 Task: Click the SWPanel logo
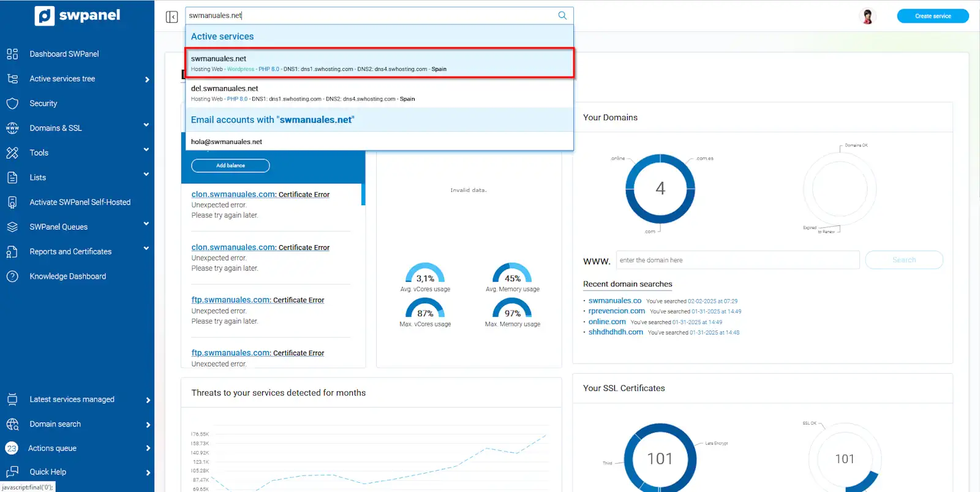click(x=77, y=15)
